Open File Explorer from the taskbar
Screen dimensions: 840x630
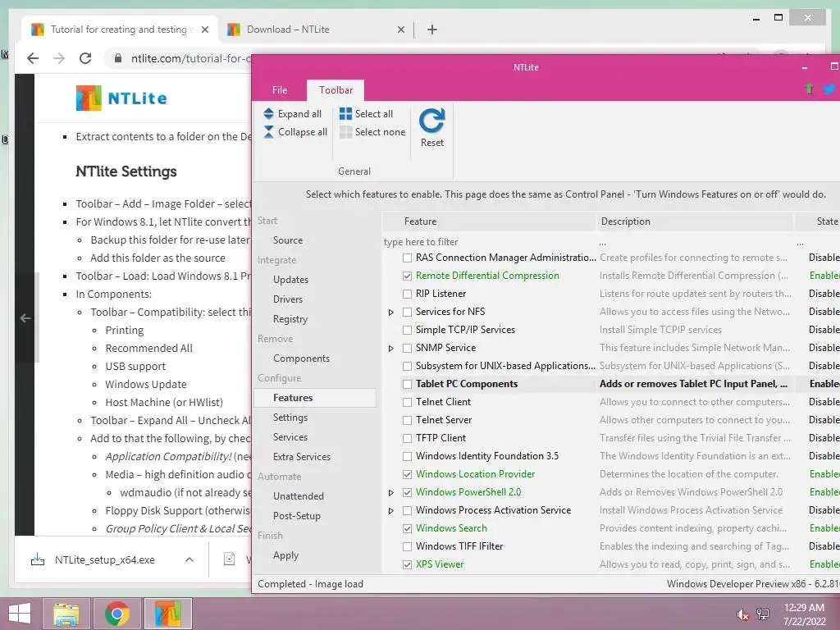66,614
